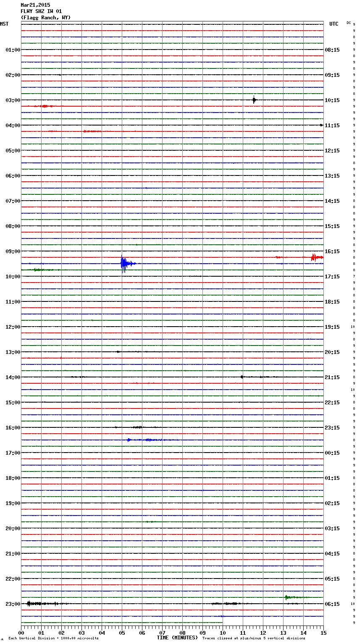The height and width of the screenshot is (644, 357).
Task: Click the 13:15 UTC time label
Action: pyautogui.click(x=332, y=176)
